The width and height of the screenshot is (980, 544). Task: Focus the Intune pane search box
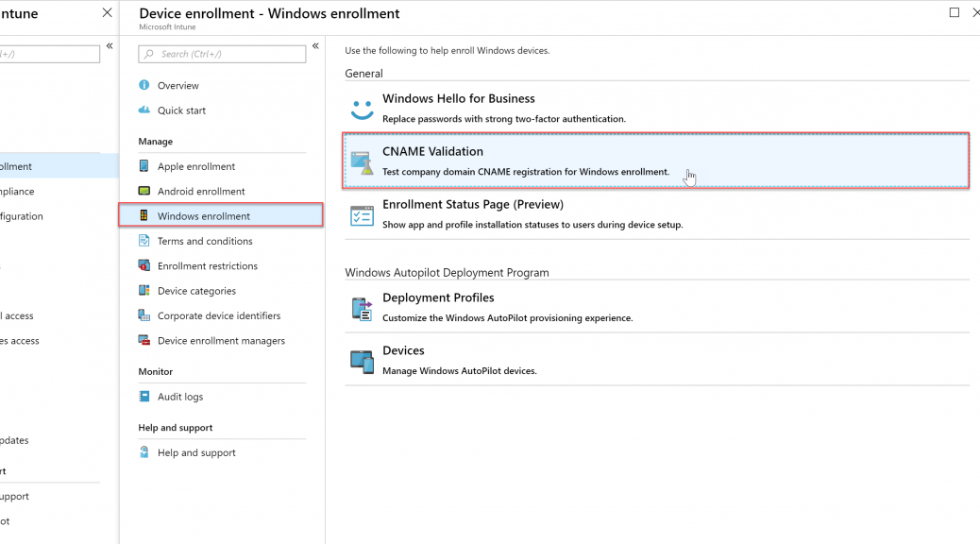click(49, 55)
